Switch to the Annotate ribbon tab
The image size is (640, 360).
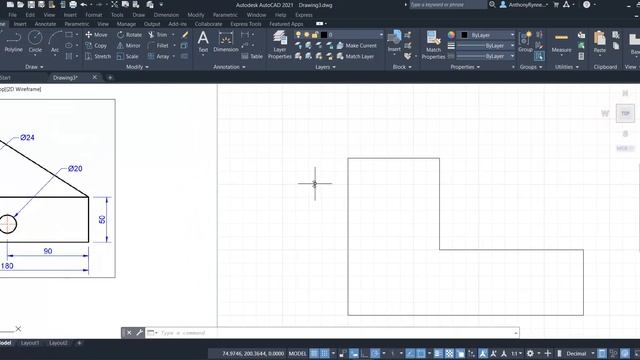click(45, 24)
